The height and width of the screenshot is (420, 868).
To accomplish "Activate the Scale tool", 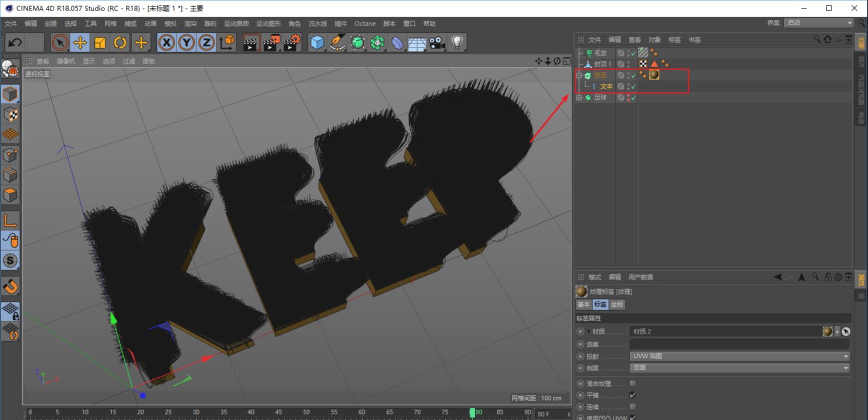I will click(x=100, y=43).
